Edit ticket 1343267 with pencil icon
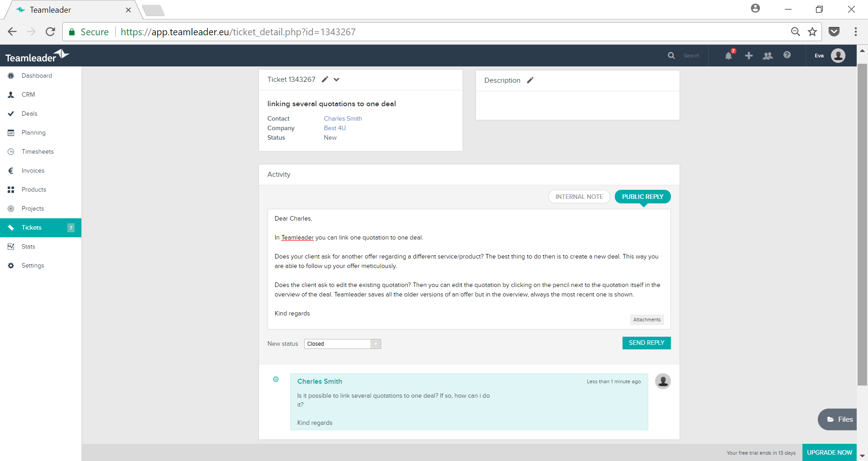This screenshot has height=461, width=868. tap(325, 80)
